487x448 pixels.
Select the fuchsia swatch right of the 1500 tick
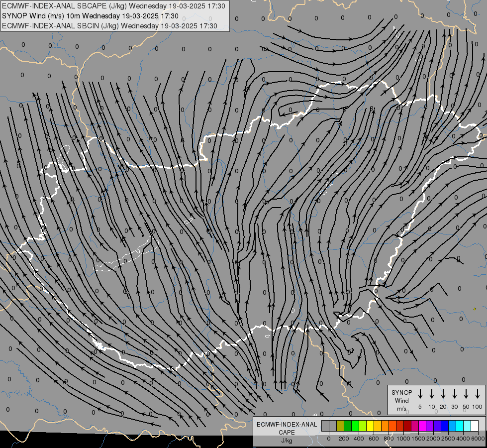click(422, 426)
